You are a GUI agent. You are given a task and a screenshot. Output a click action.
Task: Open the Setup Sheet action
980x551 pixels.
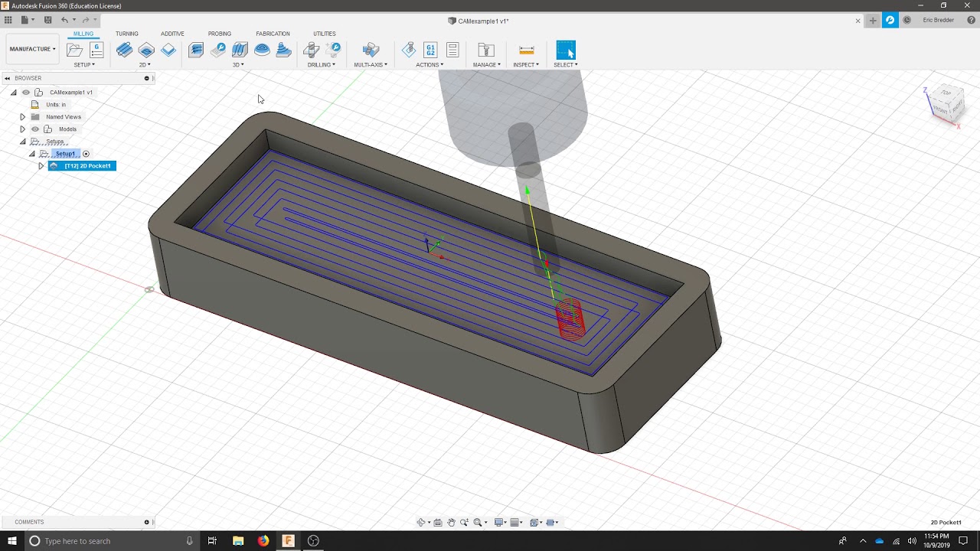click(452, 51)
